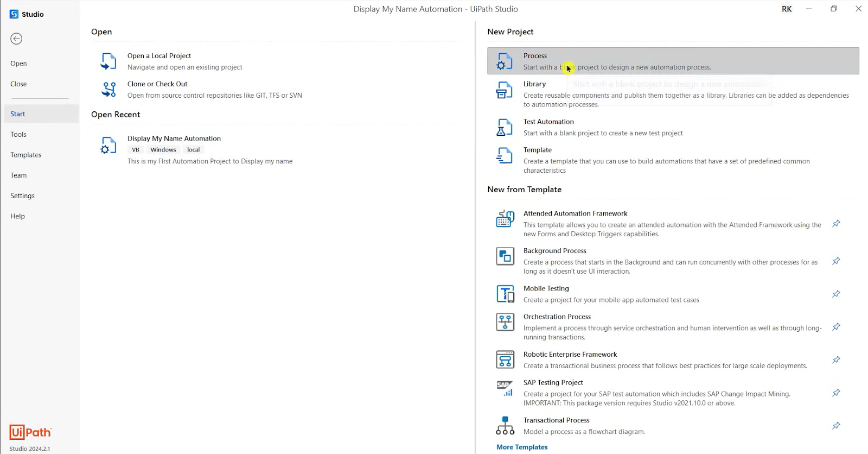The image size is (868, 454).
Task: Click the Attended Automation Framework title
Action: [575, 213]
